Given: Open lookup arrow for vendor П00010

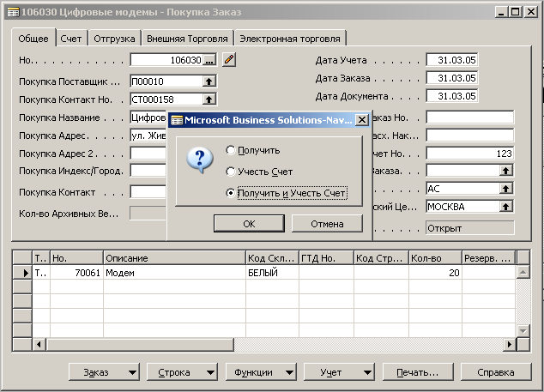Looking at the screenshot, I should pyautogui.click(x=209, y=81).
